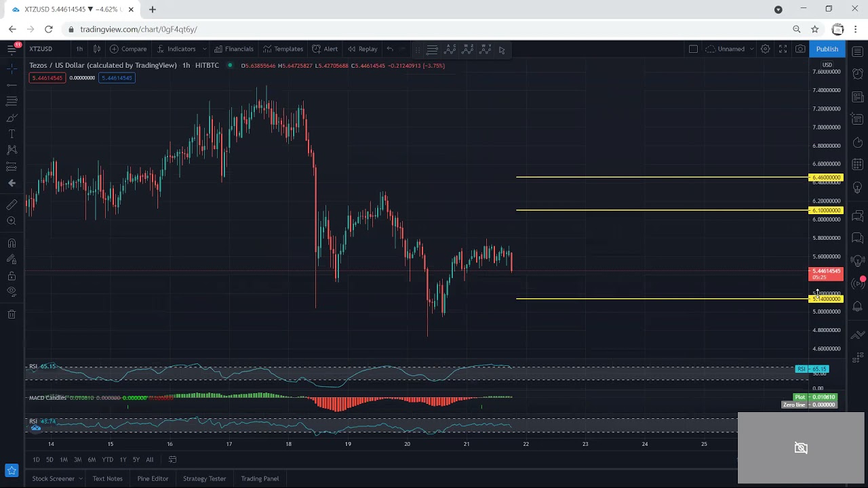Click the horizontal lines favorite tool

(432, 49)
